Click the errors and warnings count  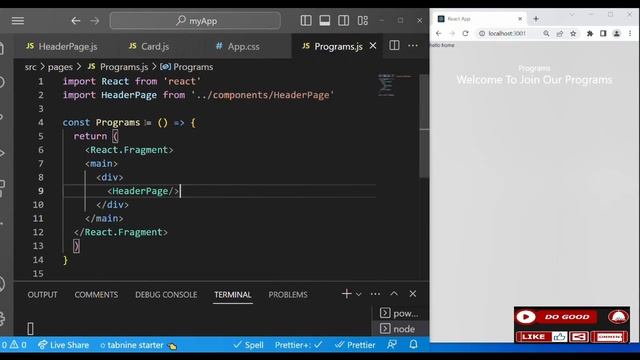(x=14, y=345)
